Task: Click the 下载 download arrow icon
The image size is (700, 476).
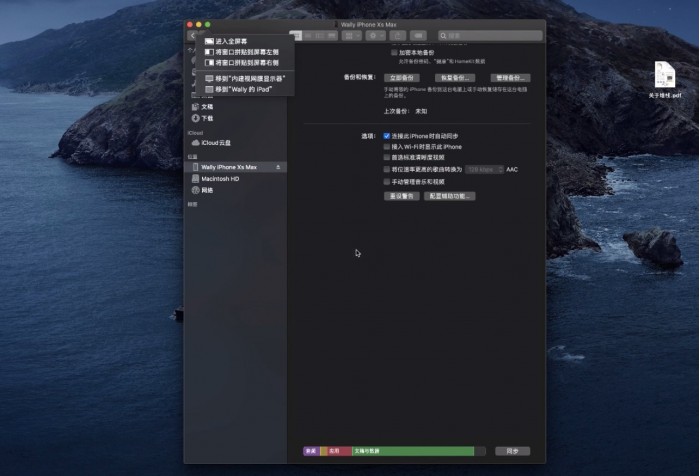Action: tap(195, 118)
